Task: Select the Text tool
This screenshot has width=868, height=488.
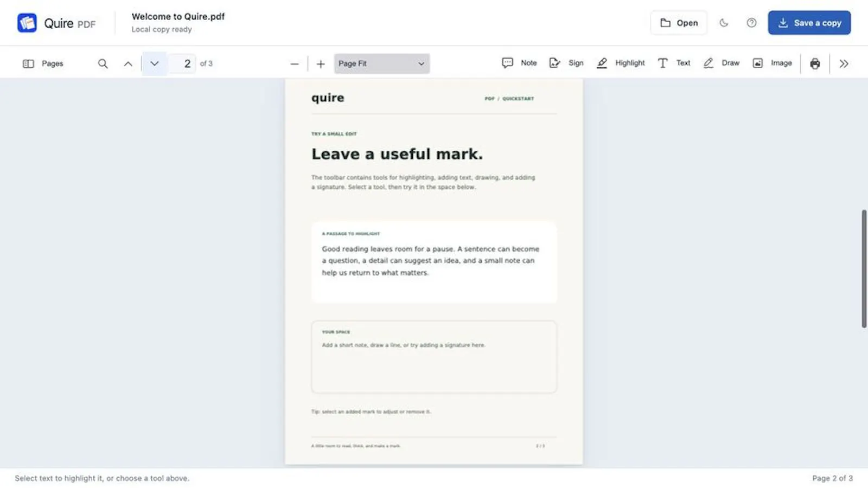Action: (x=674, y=63)
